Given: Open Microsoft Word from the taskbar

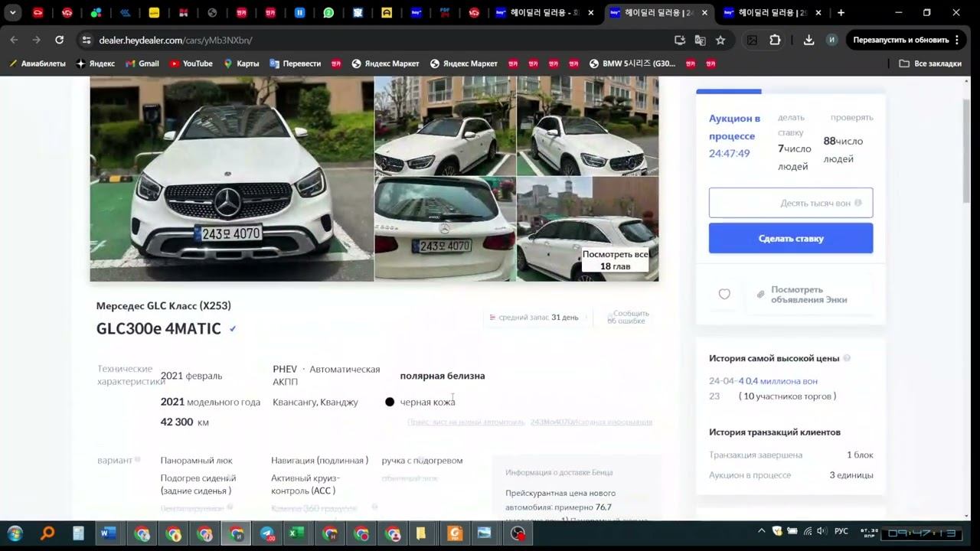Looking at the screenshot, I should (x=109, y=533).
